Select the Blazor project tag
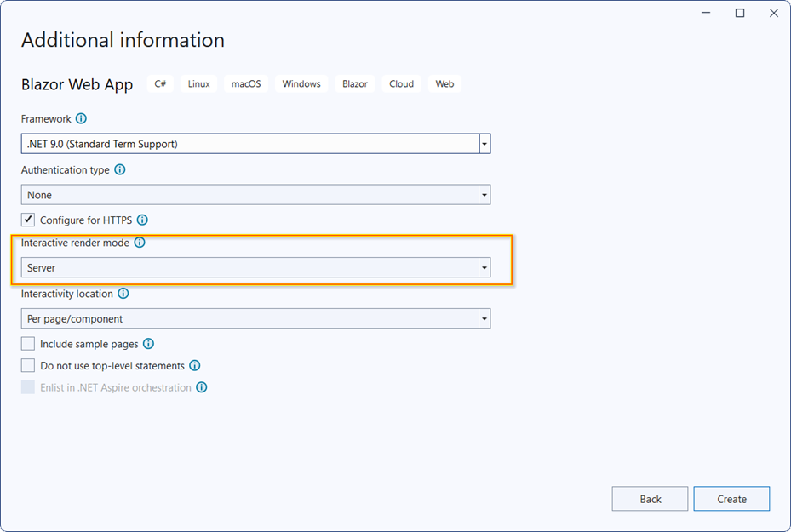The height and width of the screenshot is (532, 791). (x=354, y=83)
